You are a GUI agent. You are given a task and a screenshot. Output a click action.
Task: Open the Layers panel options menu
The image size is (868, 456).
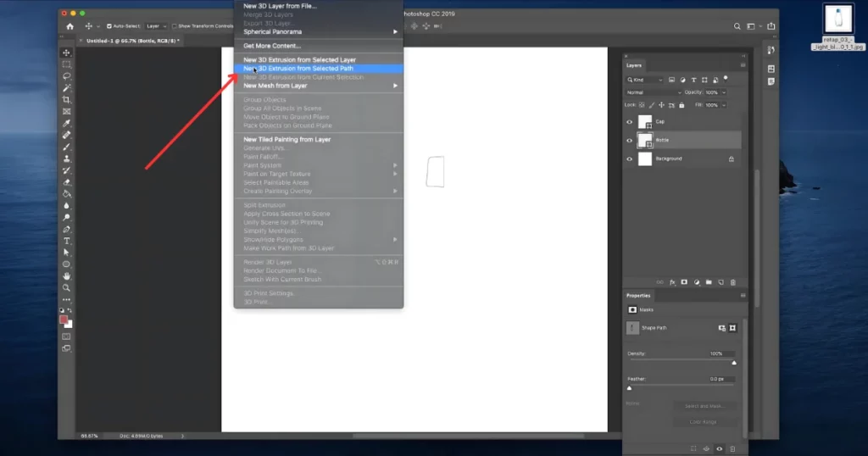(x=743, y=65)
